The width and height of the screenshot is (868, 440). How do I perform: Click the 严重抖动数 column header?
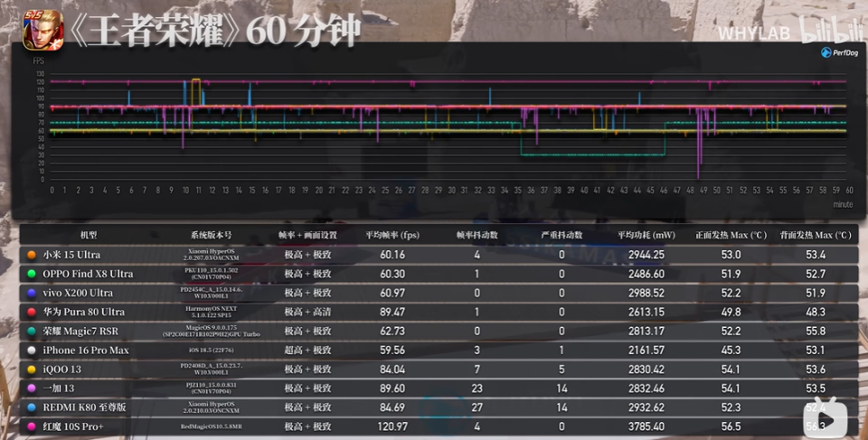tap(561, 235)
